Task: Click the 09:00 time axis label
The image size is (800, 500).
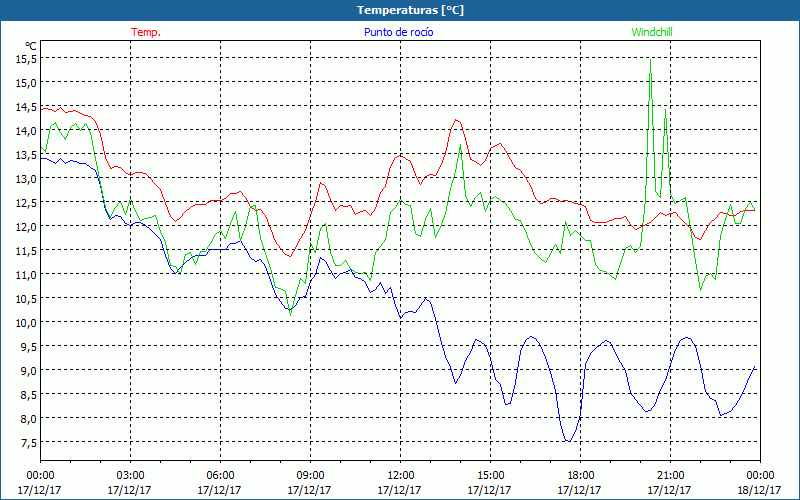Action: tap(310, 476)
